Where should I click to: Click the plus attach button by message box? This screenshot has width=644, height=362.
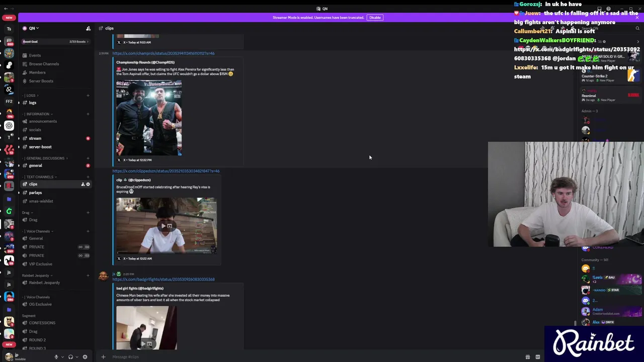pos(103,357)
